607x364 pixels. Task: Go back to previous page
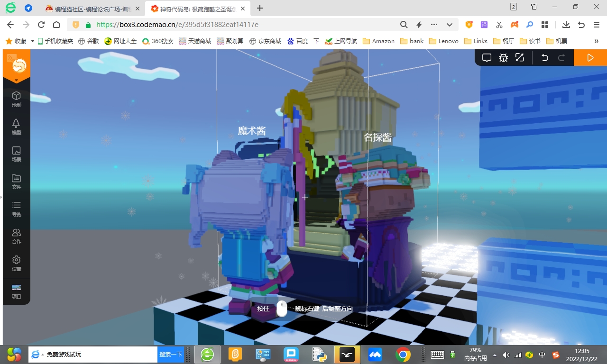pyautogui.click(x=10, y=25)
